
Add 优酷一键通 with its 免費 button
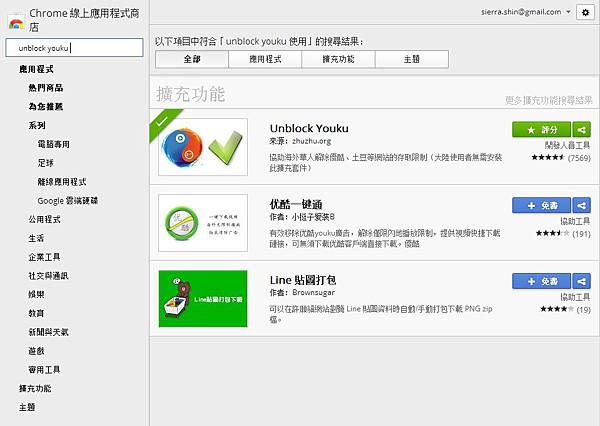tap(541, 206)
